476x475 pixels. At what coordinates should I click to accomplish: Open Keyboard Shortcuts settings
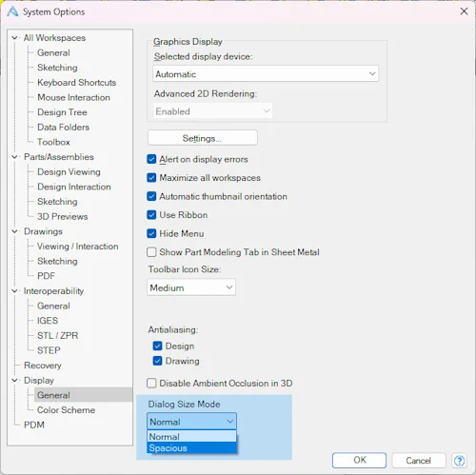coord(77,83)
